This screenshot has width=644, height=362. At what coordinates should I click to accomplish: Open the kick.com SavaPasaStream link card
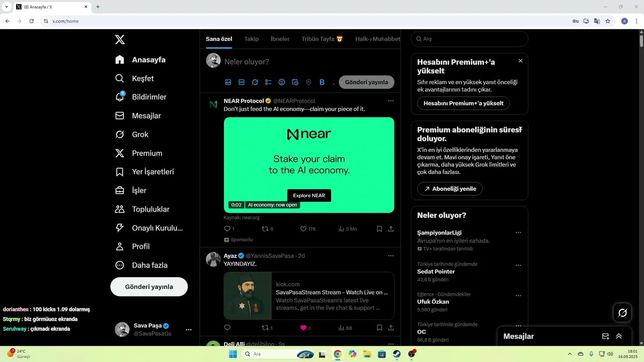point(309,296)
